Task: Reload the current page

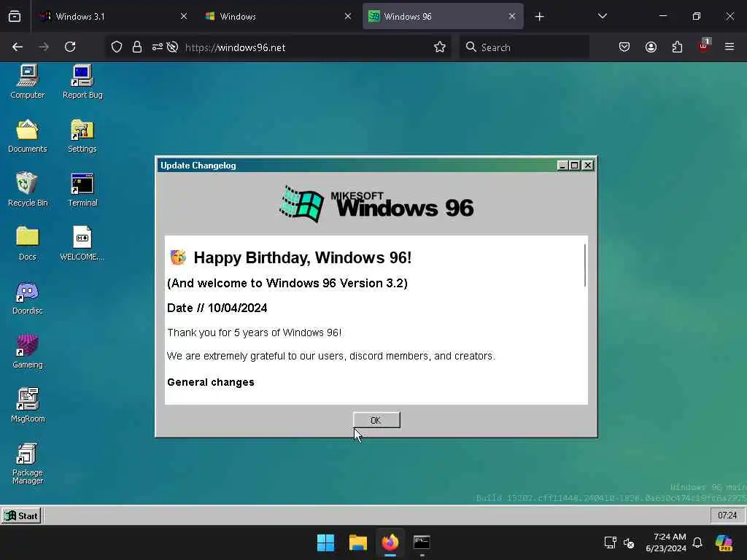Action: (x=70, y=47)
